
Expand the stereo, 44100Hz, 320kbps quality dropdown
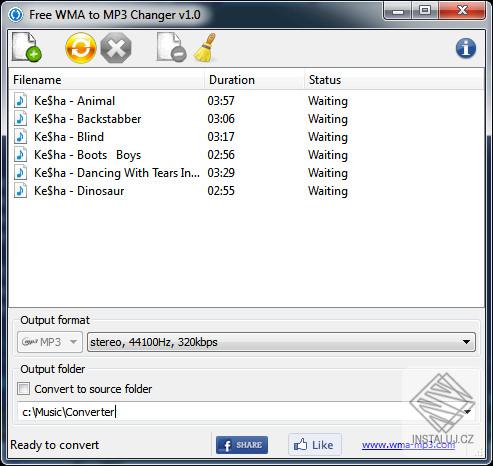(281, 342)
